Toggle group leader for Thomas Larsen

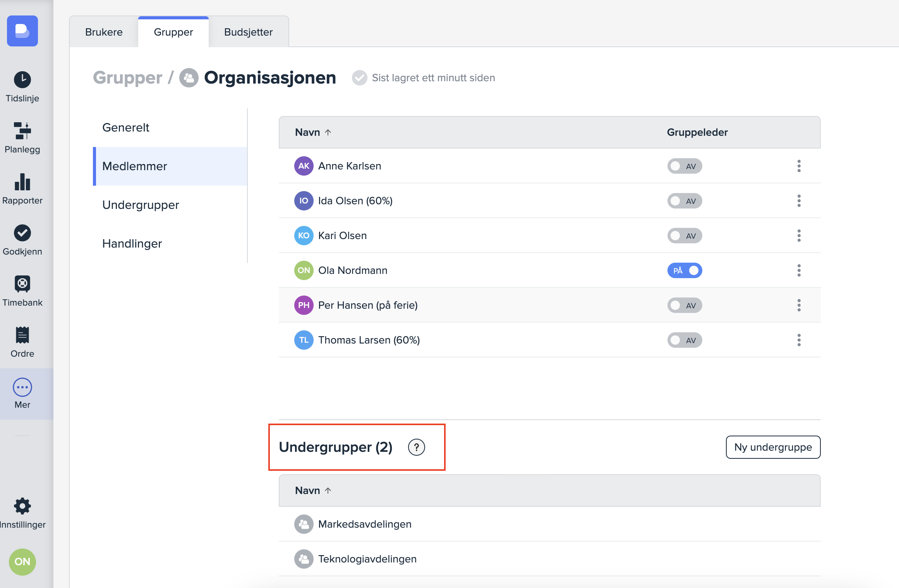click(684, 340)
